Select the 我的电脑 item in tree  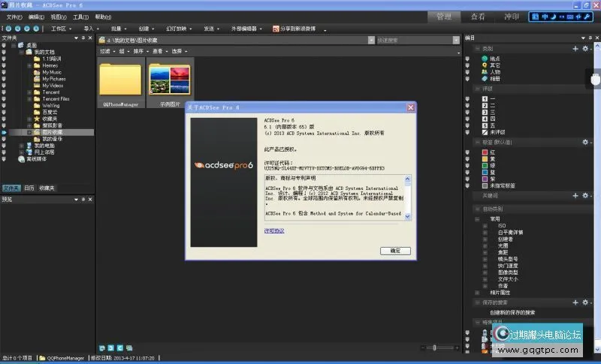[x=44, y=146]
